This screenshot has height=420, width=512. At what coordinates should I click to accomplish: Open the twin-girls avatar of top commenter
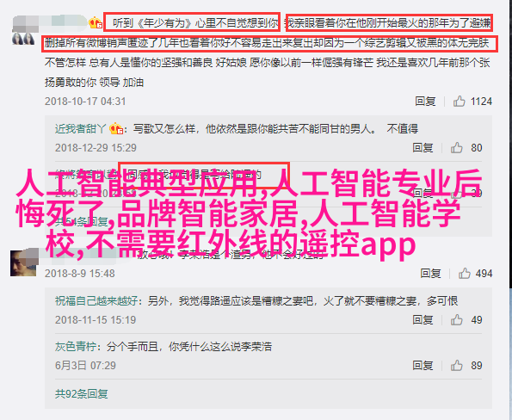click(23, 39)
